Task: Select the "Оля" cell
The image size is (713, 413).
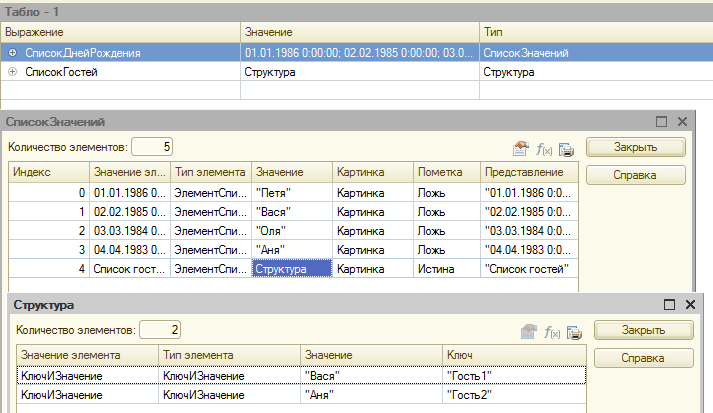Action: coord(292,231)
